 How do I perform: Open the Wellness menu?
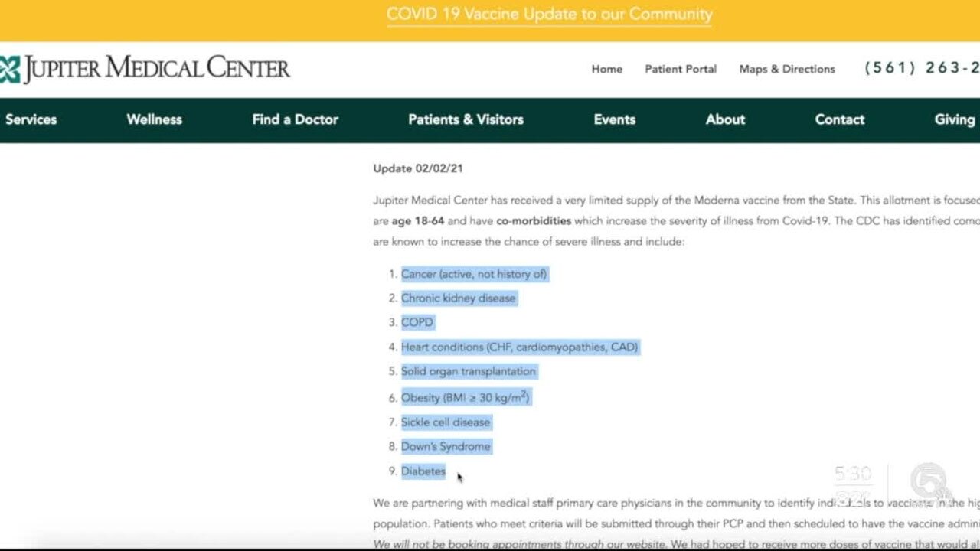pos(154,119)
